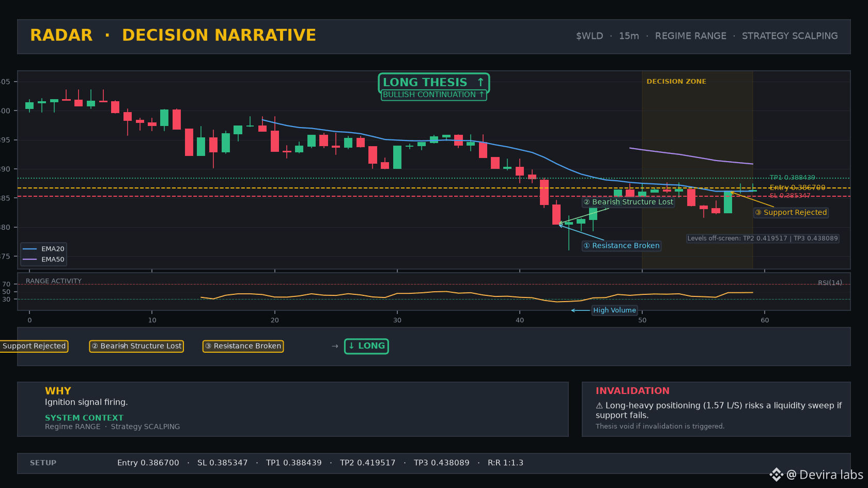Click the x-axis tick labeled 30
Screen dimensions: 868x488
pos(397,320)
